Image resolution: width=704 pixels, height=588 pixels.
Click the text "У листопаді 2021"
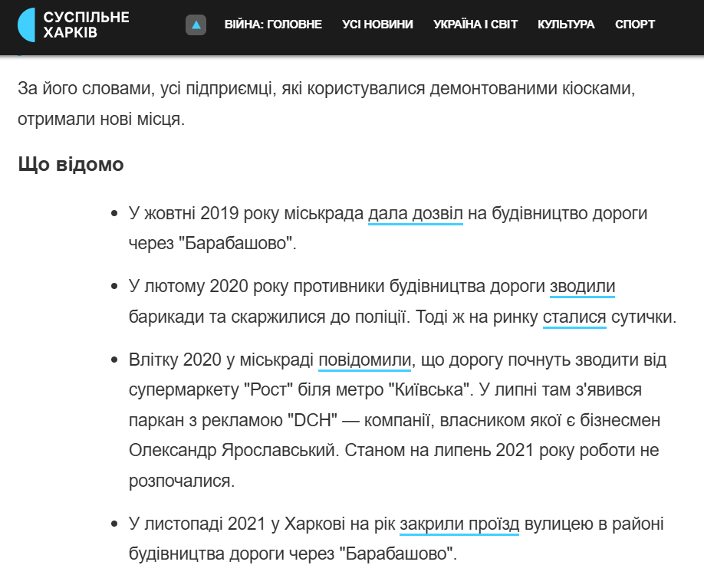pos(197,524)
